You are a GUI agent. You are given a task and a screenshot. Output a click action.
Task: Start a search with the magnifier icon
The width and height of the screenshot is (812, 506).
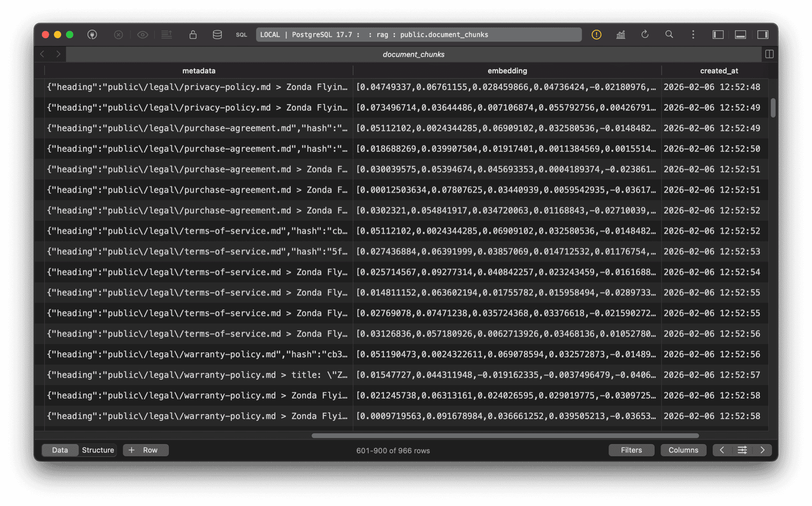click(x=669, y=34)
